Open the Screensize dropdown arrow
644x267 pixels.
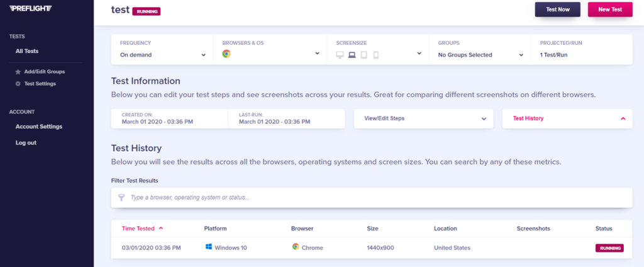419,54
